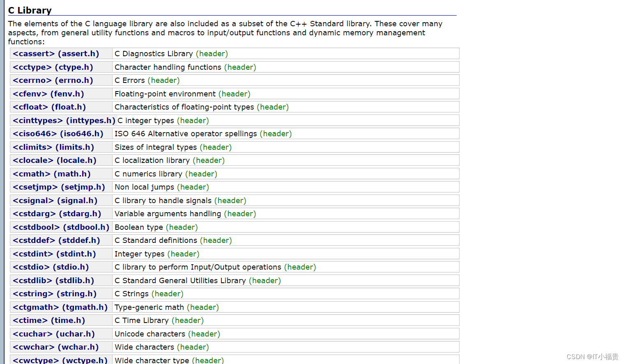Viewport: 625px width, 364px height.
Task: Click 'ISO 646 Alternative operator spellings' text
Action: (x=186, y=134)
